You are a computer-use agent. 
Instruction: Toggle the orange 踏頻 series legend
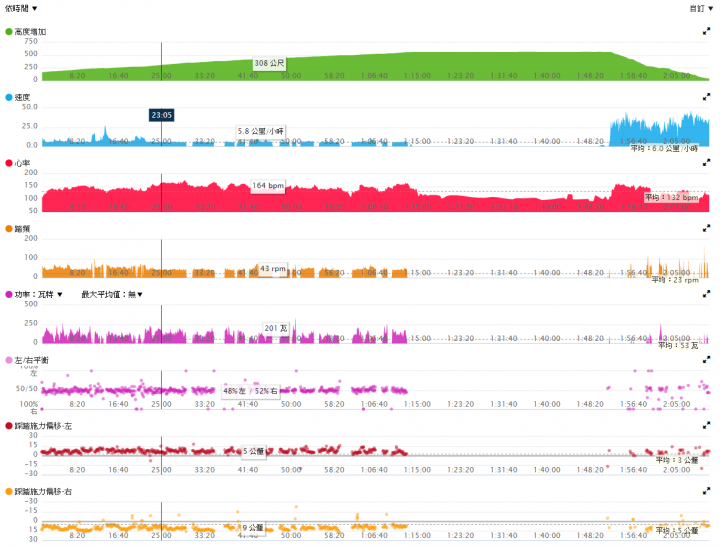pyautogui.click(x=17, y=229)
